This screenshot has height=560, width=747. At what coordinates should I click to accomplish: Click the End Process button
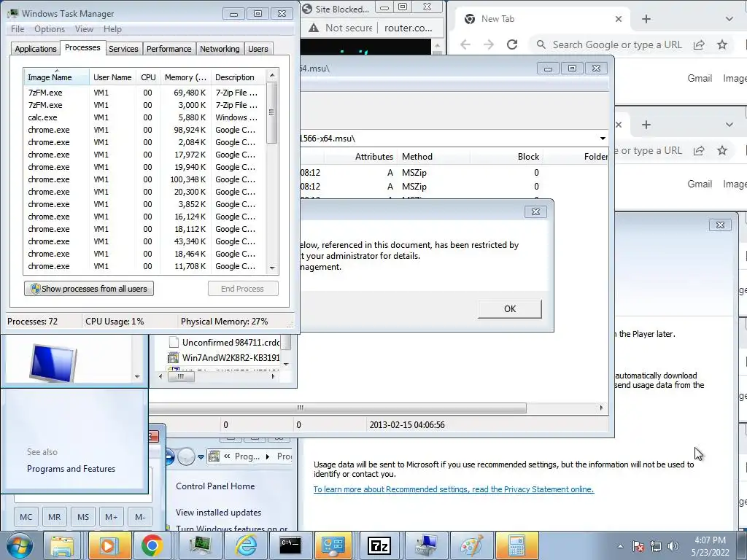(x=243, y=289)
